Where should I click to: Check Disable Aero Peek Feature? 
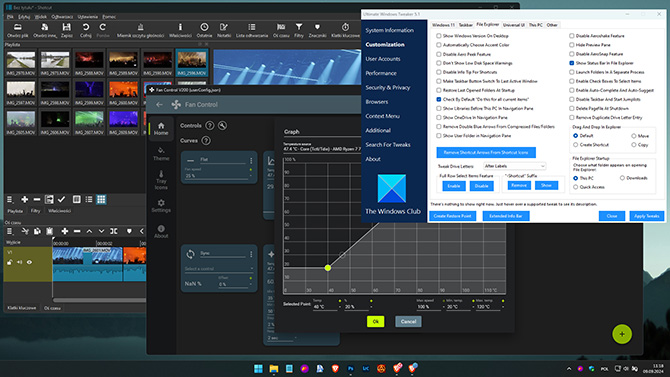pyautogui.click(x=439, y=54)
